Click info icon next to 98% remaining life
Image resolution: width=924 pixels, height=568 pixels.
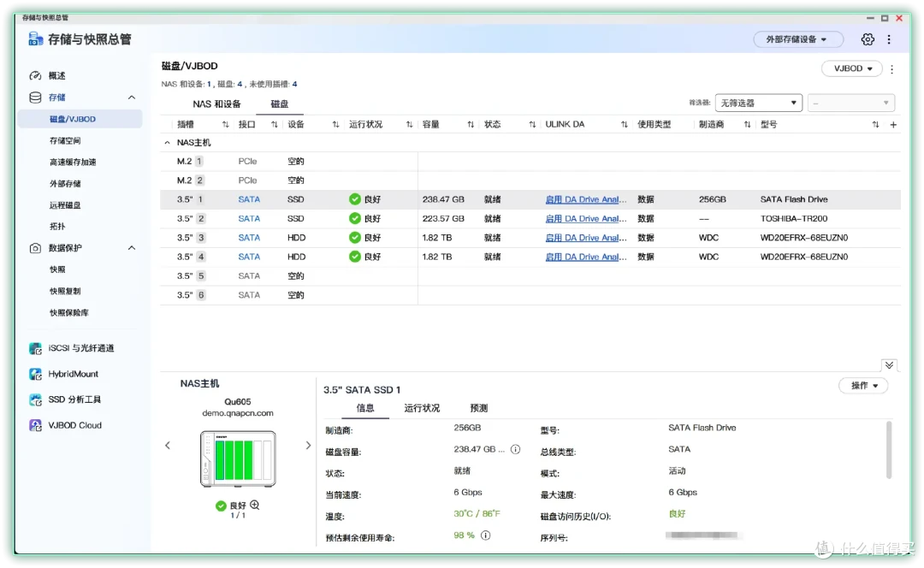click(486, 535)
